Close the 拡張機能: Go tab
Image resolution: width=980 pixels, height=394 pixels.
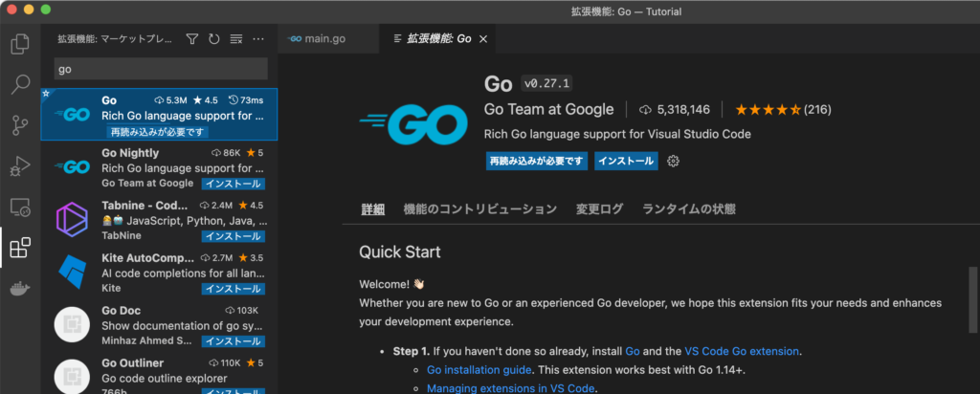(482, 39)
